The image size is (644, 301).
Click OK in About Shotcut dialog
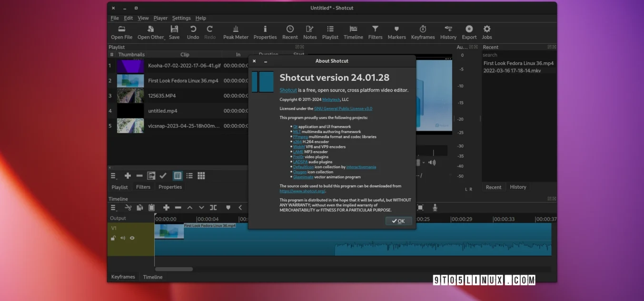pos(398,221)
